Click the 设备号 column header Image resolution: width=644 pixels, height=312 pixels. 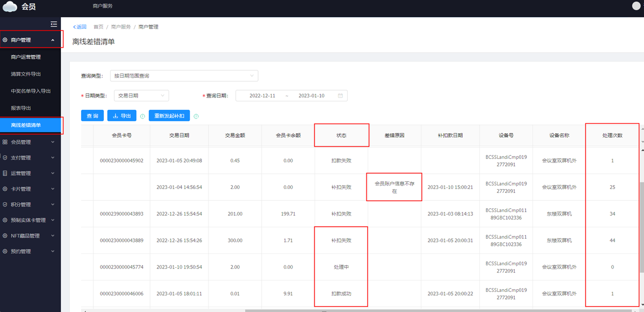click(506, 135)
